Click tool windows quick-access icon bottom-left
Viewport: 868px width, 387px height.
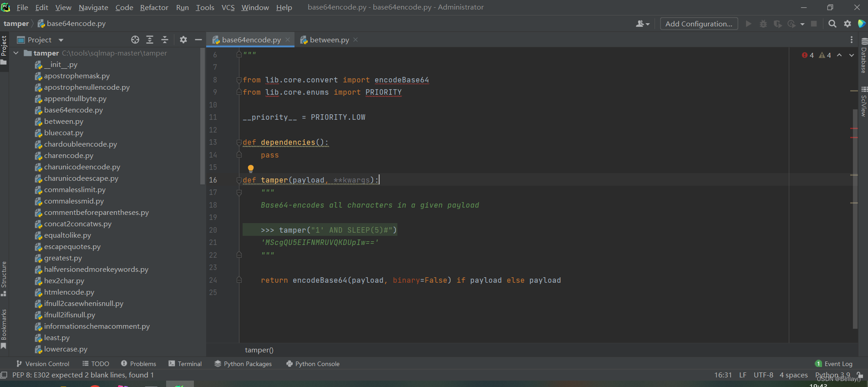(4, 375)
